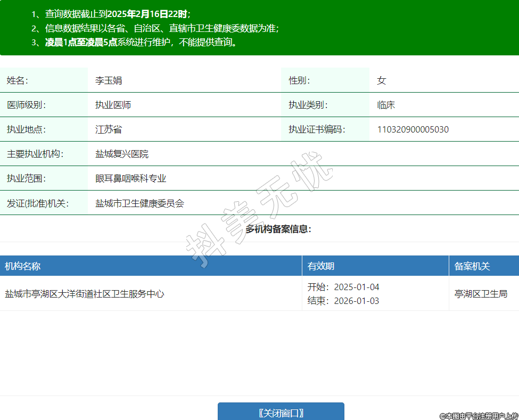This screenshot has width=519, height=420.
Task: Click the name value 李玉娟
Action: tap(109, 80)
